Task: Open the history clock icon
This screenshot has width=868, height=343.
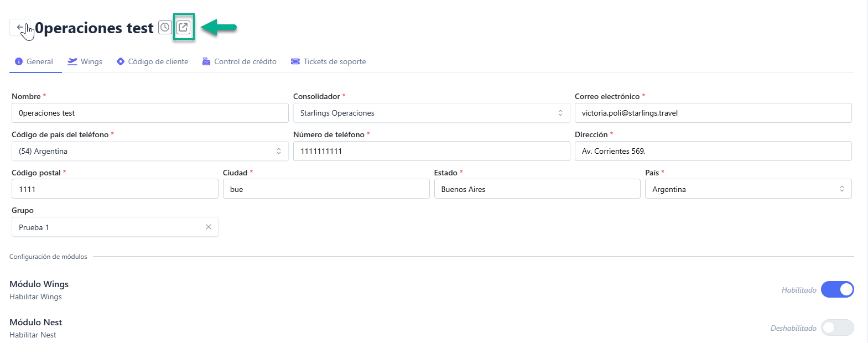Action: click(165, 27)
